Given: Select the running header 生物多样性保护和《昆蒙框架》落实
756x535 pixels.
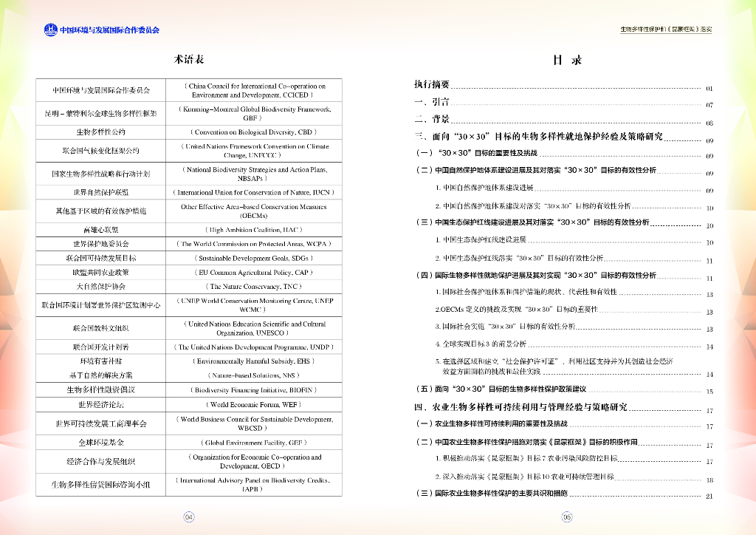Looking at the screenshot, I should [666, 30].
